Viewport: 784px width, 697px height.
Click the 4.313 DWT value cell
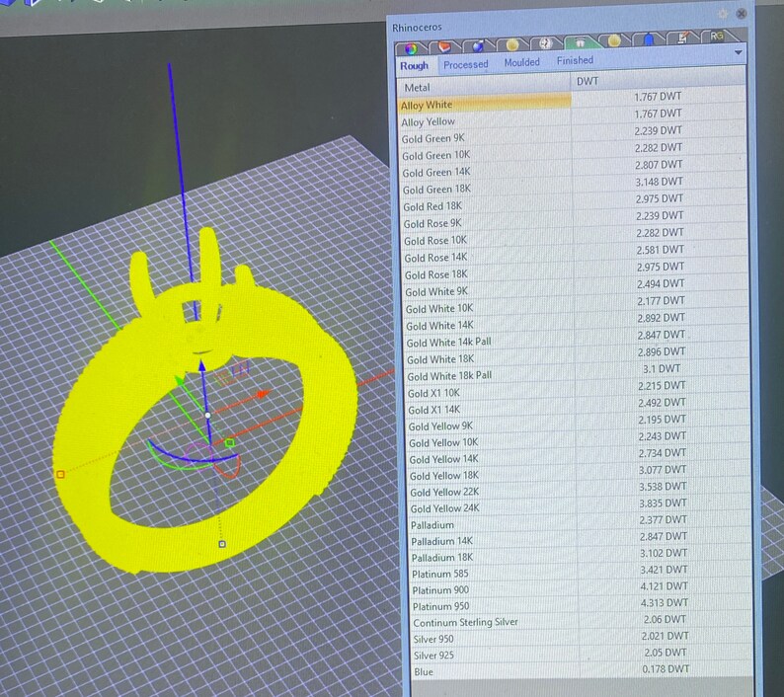point(665,602)
